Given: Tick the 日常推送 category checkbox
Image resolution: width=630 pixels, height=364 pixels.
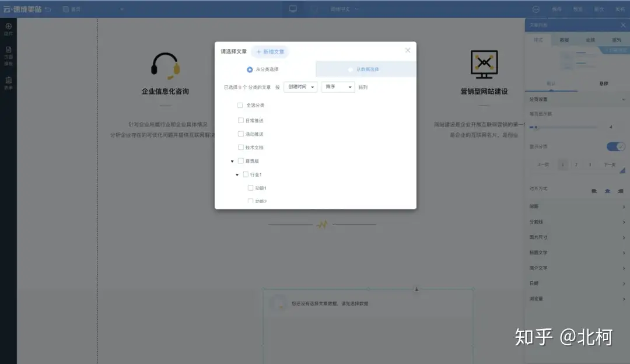Looking at the screenshot, I should point(240,121).
